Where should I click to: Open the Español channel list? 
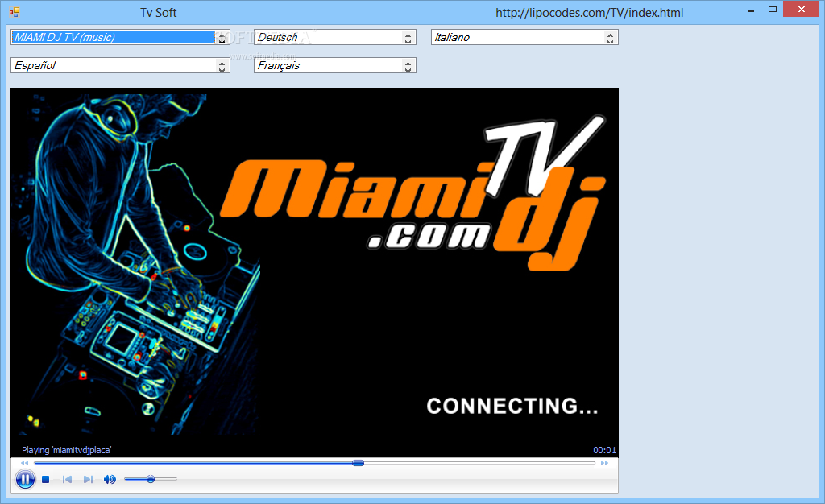pos(120,65)
